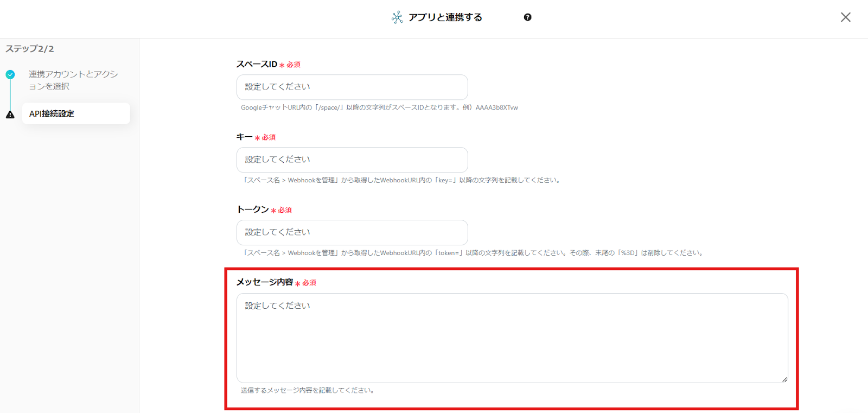Click the completed step checkmark icon

click(x=10, y=74)
